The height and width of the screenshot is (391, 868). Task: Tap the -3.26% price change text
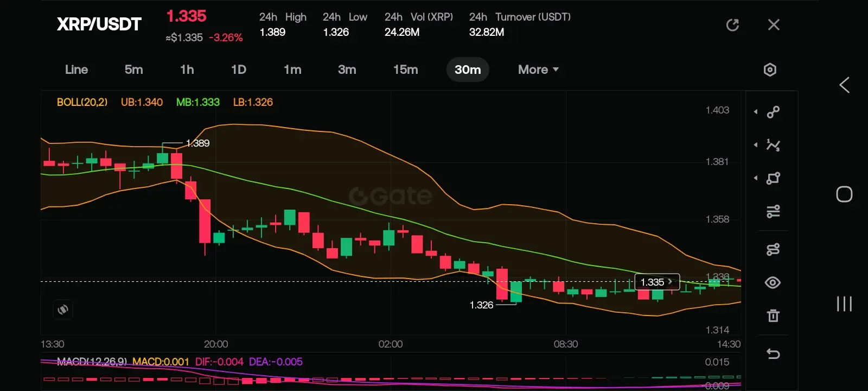pyautogui.click(x=226, y=37)
